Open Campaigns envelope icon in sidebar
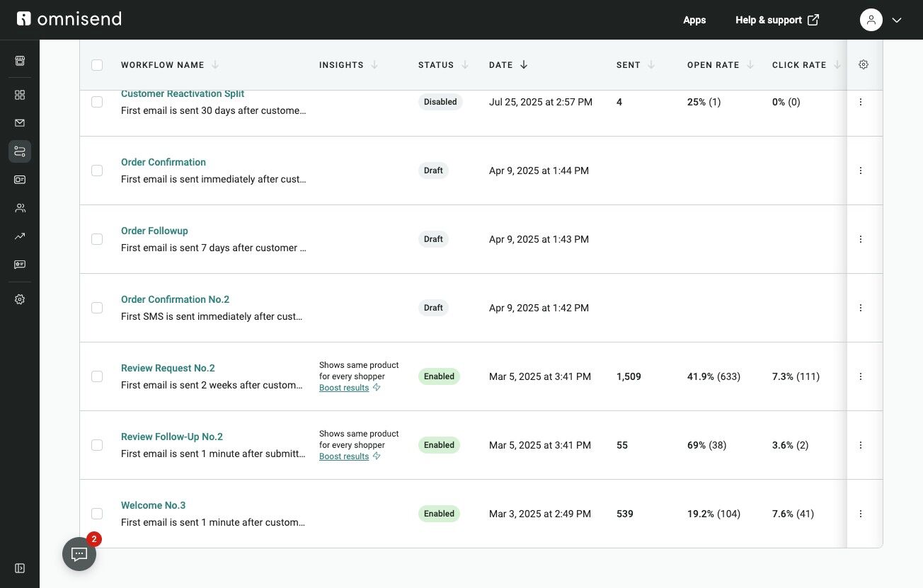The image size is (923, 588). click(x=20, y=123)
